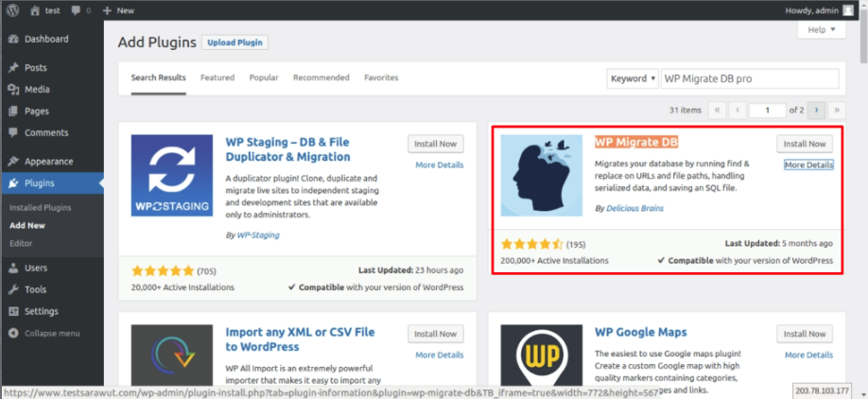Switch to the Featured tab

[217, 78]
